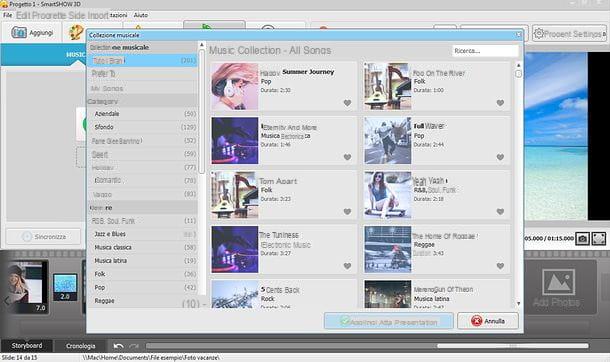
Task: Select the Romantic category
Action: [x=143, y=180]
